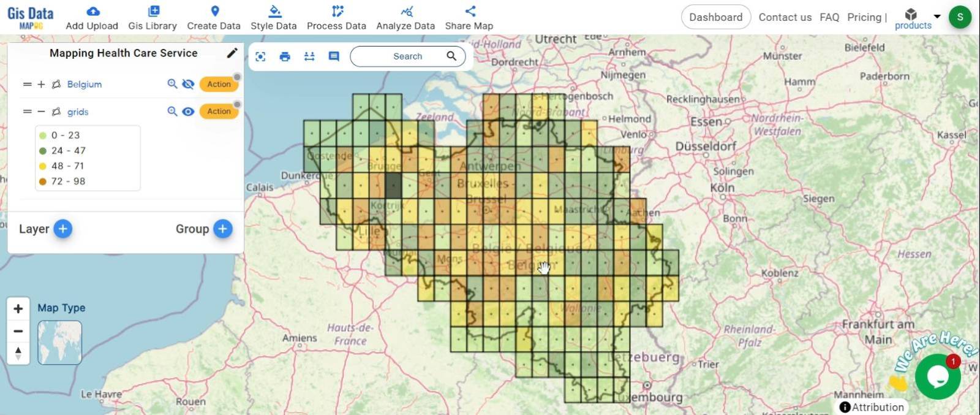Click the 24 - 47 legend swatch

[43, 151]
